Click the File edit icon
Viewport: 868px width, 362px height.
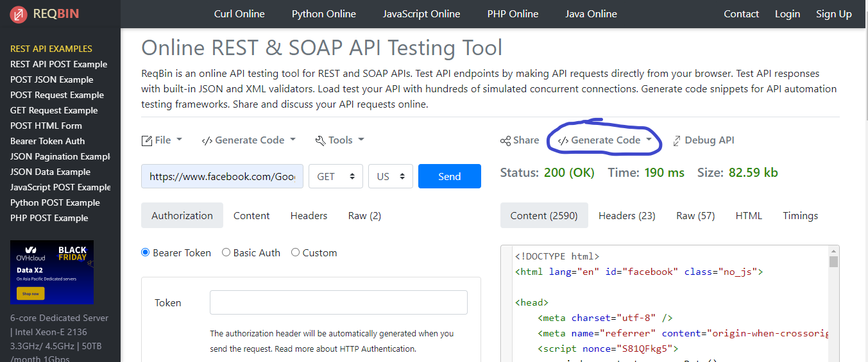tap(147, 140)
